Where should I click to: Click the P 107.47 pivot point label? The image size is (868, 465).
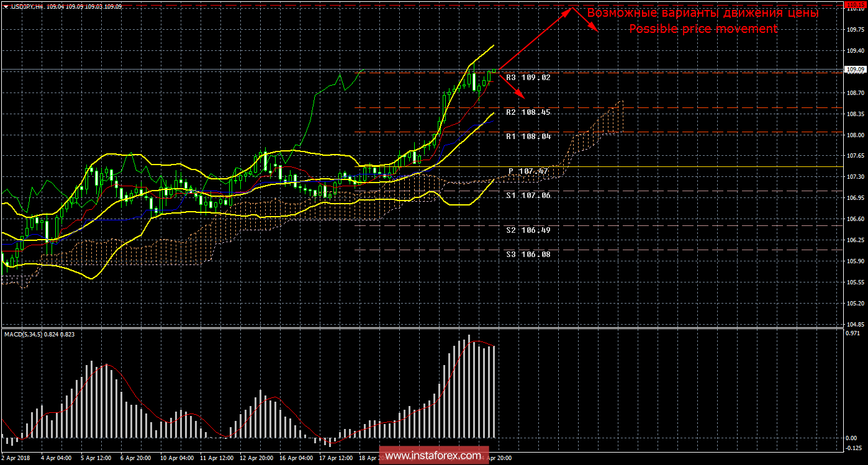pyautogui.click(x=529, y=171)
